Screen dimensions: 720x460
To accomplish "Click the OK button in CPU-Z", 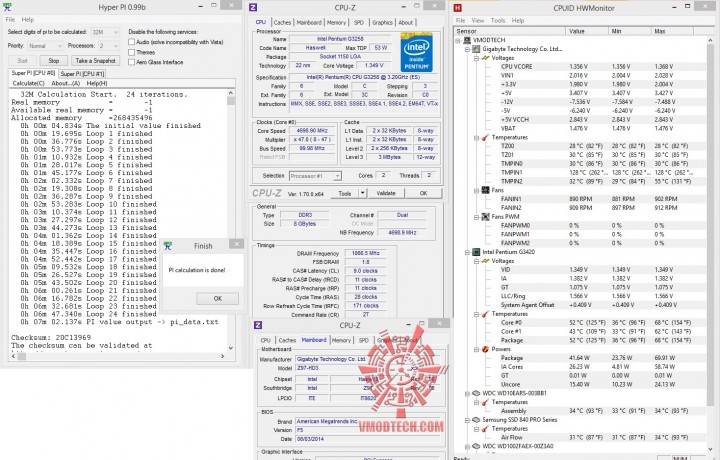I will [x=423, y=193].
